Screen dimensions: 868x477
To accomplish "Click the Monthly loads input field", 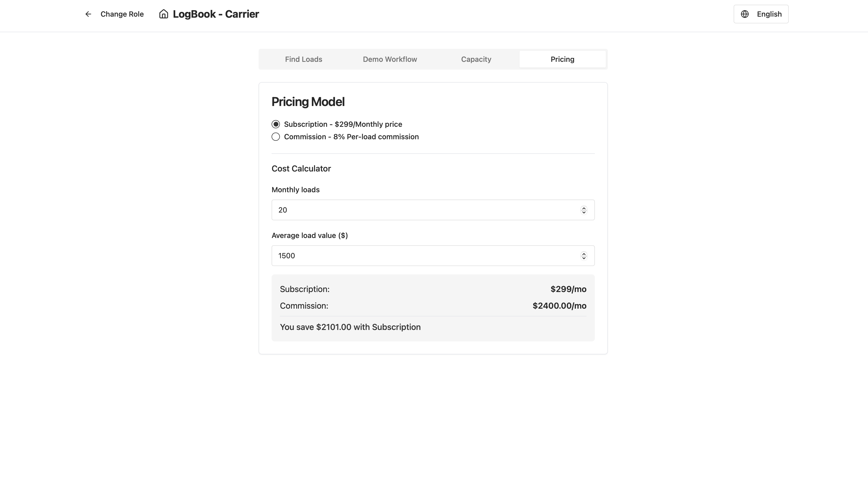I will tap(433, 210).
